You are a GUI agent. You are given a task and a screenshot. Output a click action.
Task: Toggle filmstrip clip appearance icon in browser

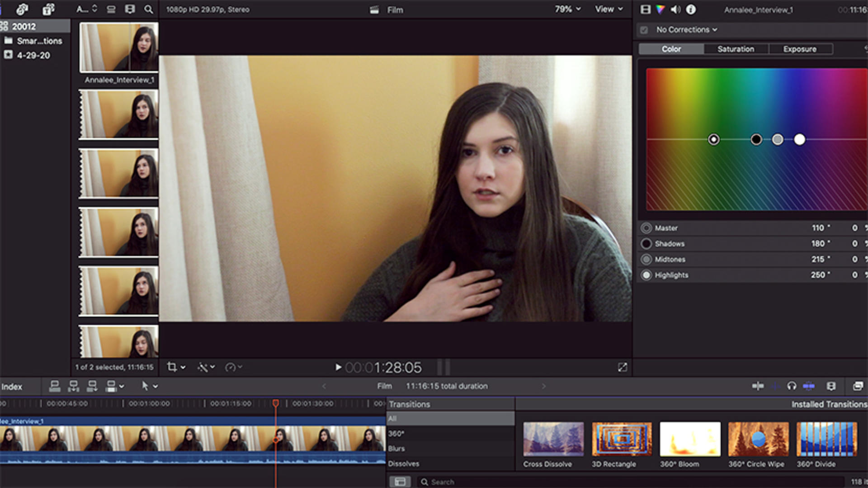[x=130, y=9]
